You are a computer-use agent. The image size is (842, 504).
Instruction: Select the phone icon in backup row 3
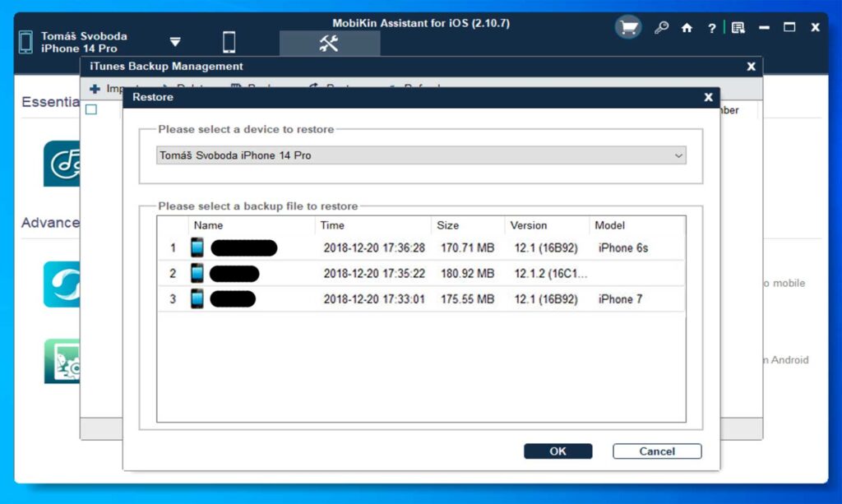click(197, 299)
